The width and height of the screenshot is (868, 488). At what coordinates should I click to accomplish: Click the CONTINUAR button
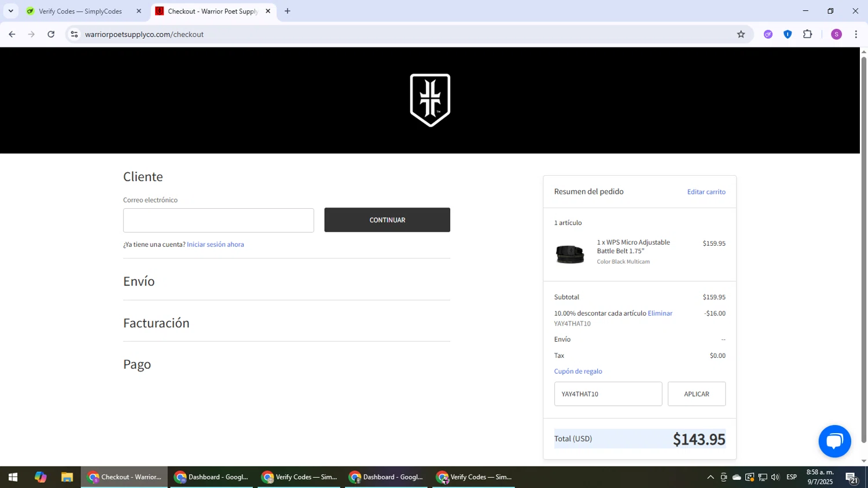(387, 220)
